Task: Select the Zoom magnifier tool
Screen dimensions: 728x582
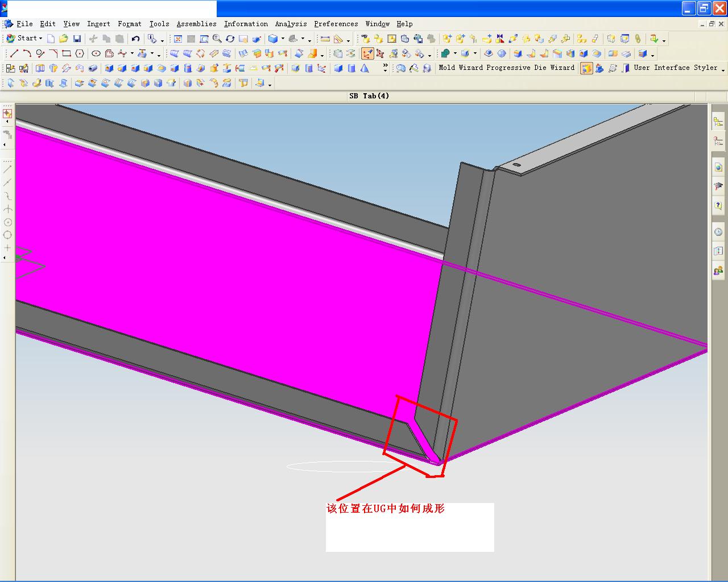Action: coord(217,39)
